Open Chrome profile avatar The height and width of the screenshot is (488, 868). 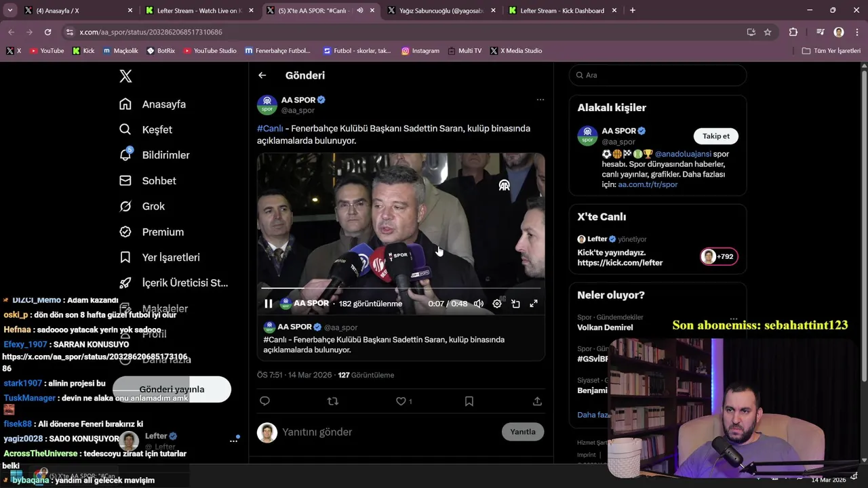(x=839, y=32)
